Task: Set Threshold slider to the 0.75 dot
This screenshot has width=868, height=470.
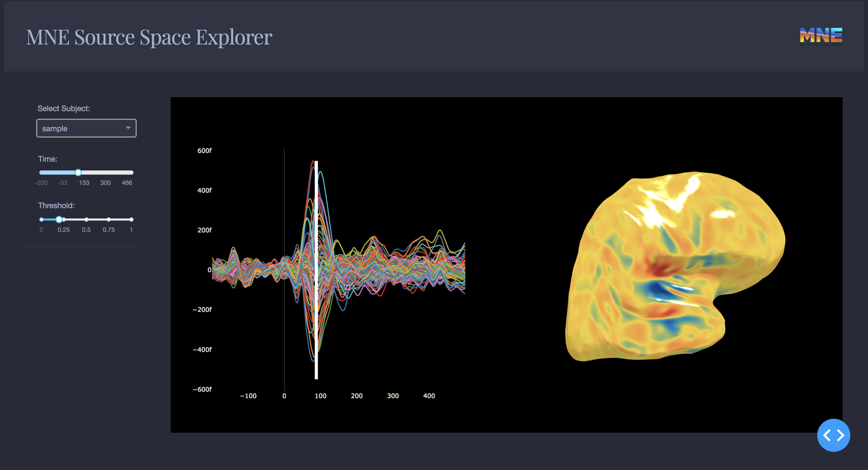Action: [x=109, y=220]
